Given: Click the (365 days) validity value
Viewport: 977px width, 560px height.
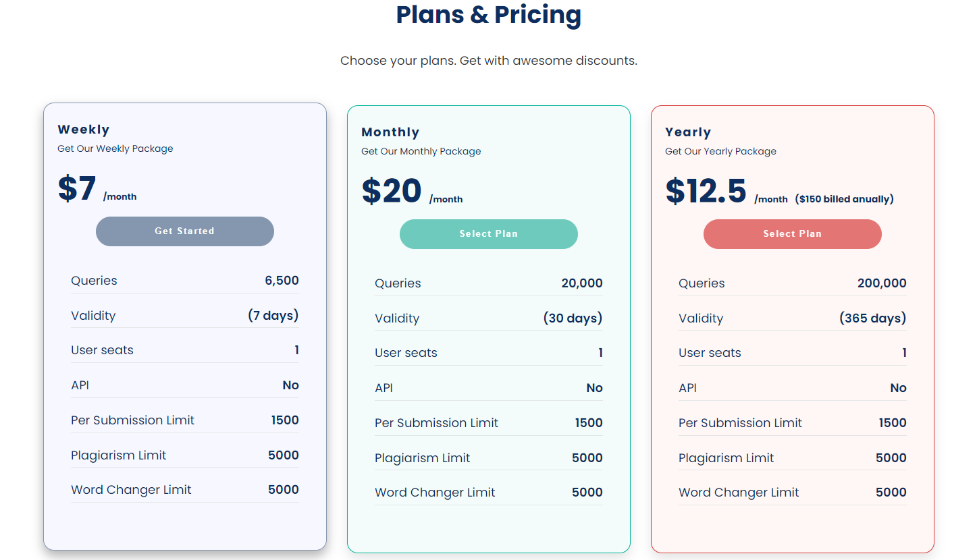Looking at the screenshot, I should pos(873,318).
